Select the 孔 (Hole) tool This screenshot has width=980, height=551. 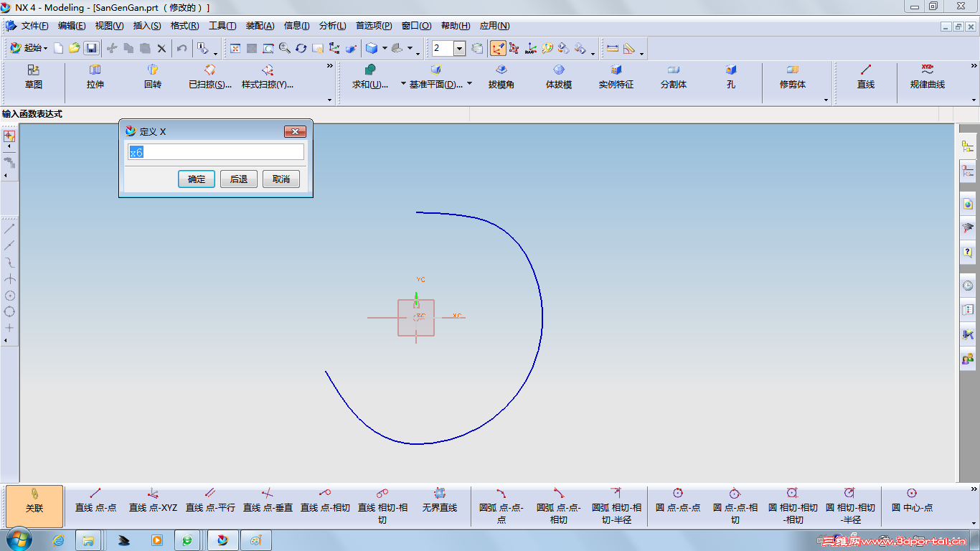tap(731, 77)
